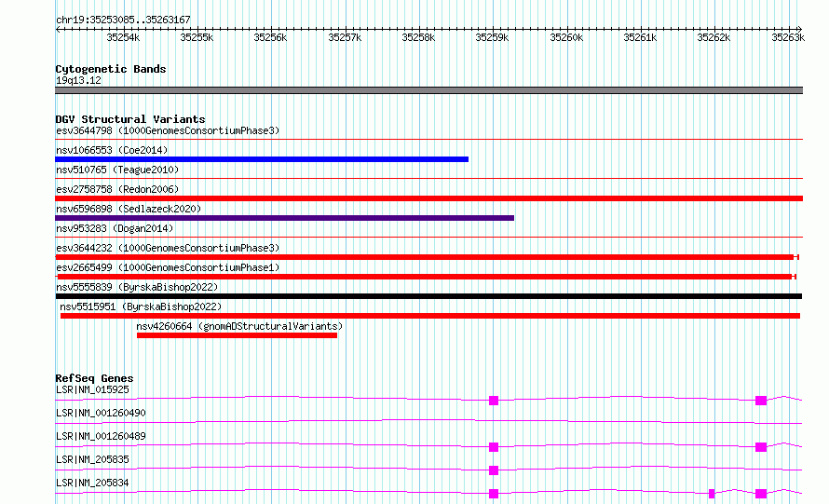
Task: Click LSR|NM_015925 exon between 35262k and 35263k
Action: (761, 401)
